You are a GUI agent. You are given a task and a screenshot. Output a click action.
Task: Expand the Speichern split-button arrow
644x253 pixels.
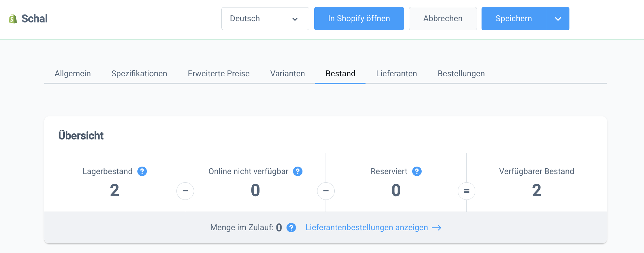(x=558, y=19)
